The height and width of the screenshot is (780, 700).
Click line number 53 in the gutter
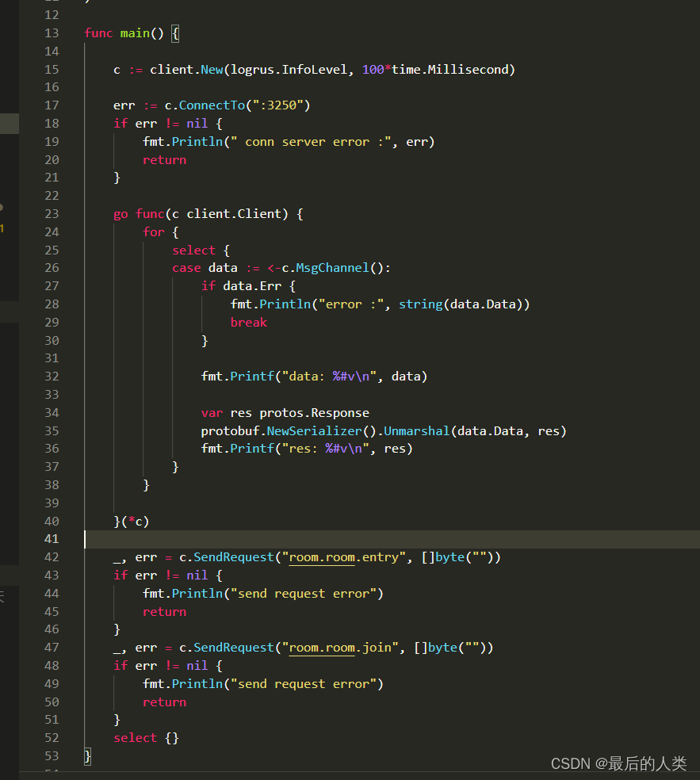click(x=52, y=755)
